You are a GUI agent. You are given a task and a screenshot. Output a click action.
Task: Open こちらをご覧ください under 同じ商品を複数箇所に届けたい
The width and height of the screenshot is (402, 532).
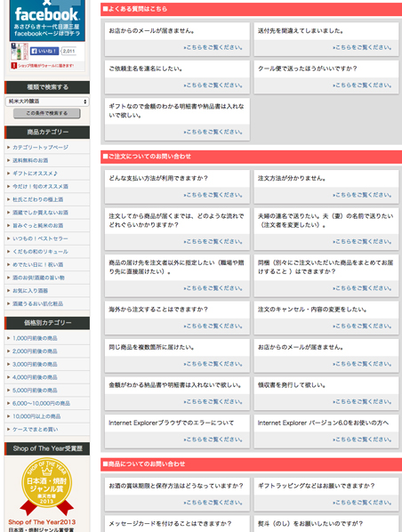pos(213,364)
